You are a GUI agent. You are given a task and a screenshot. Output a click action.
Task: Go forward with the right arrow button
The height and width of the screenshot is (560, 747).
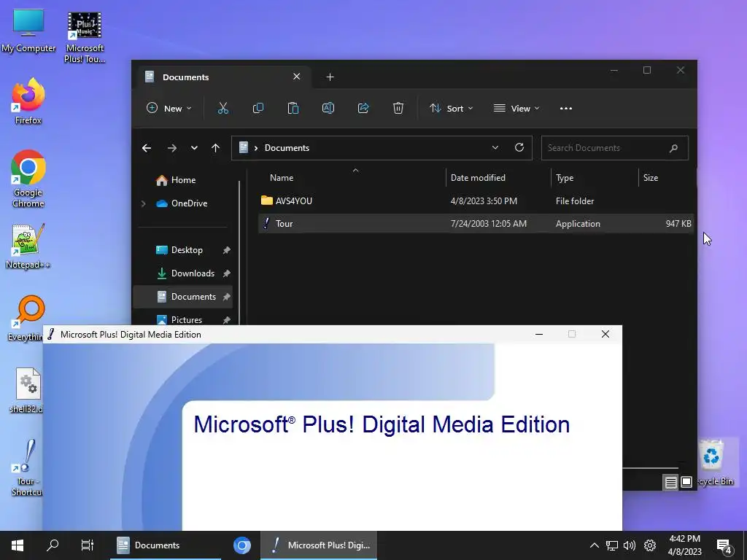click(172, 148)
